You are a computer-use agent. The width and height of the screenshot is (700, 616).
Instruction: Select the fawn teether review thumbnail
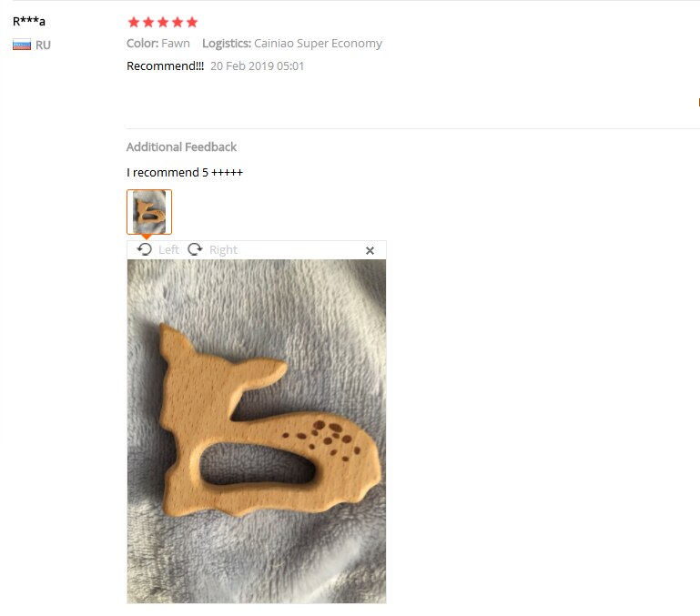[149, 212]
